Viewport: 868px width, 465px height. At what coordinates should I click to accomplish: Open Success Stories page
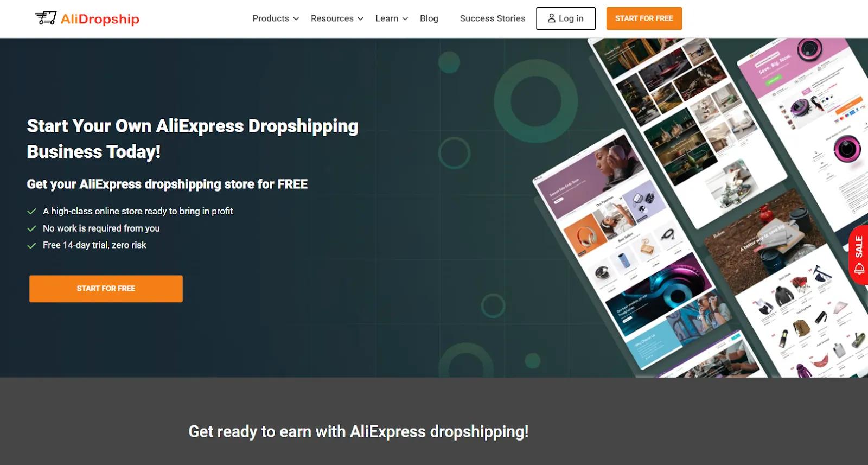pyautogui.click(x=493, y=18)
